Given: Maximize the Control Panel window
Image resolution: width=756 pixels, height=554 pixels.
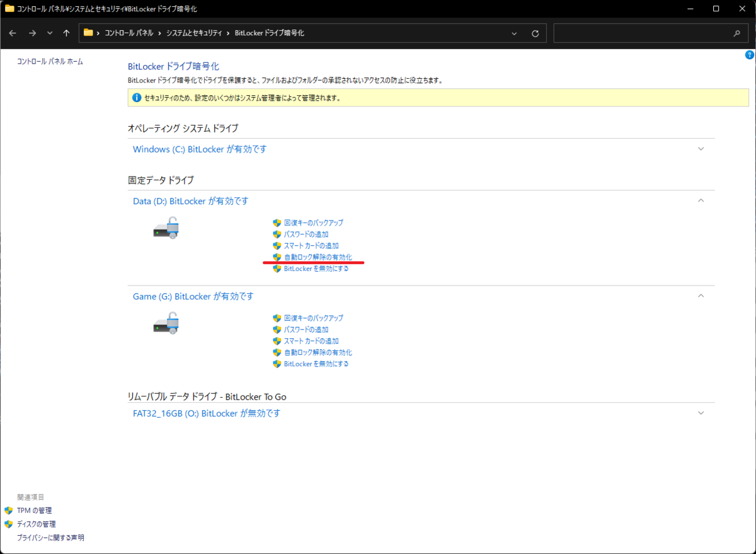Looking at the screenshot, I should [x=716, y=9].
